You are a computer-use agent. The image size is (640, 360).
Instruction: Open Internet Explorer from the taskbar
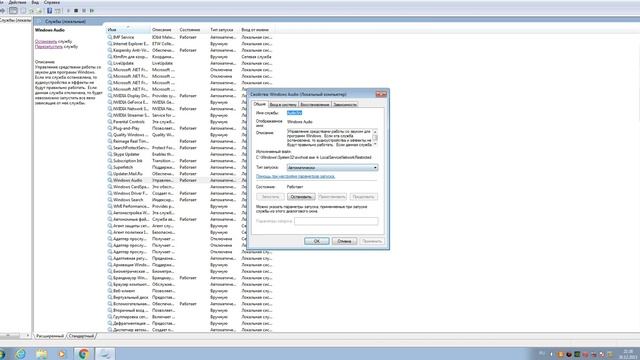coord(20,353)
